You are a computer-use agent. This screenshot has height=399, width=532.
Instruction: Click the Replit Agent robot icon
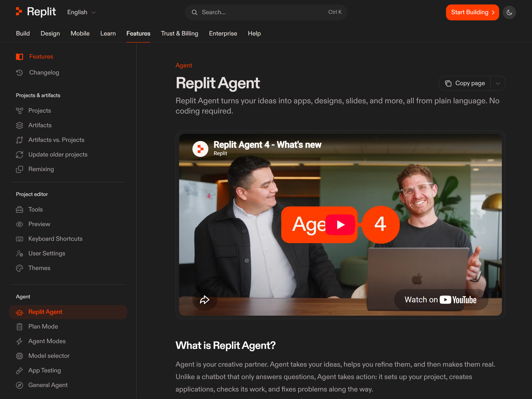click(x=20, y=312)
